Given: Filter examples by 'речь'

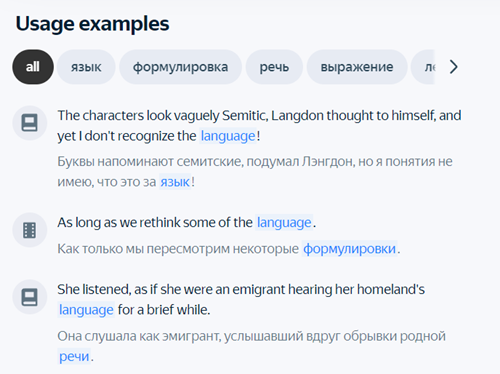Looking at the screenshot, I should (x=274, y=67).
